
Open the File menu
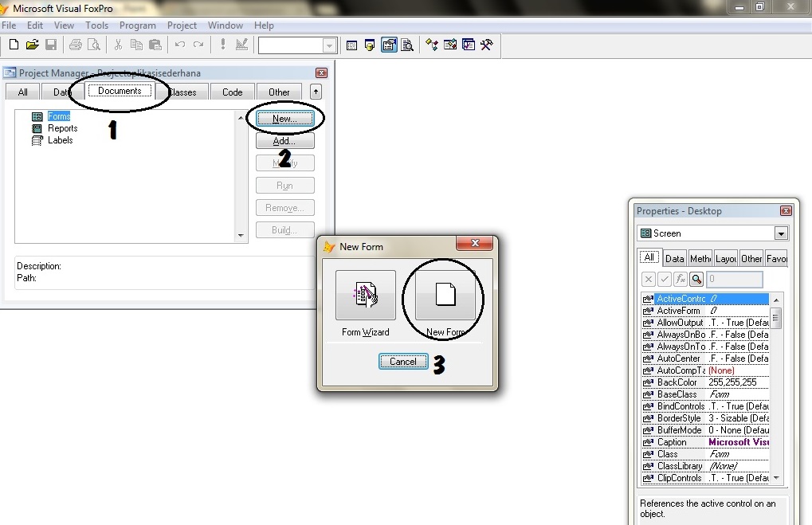click(9, 25)
